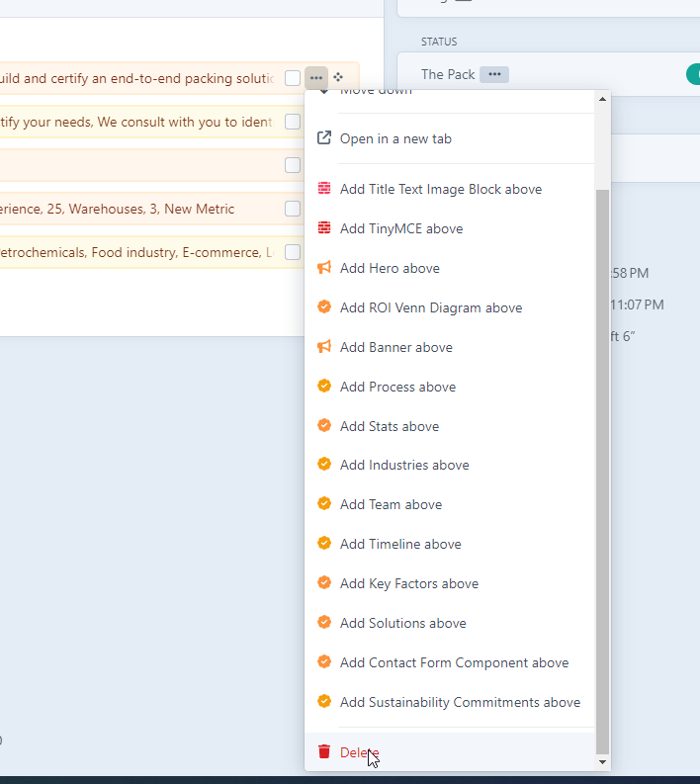Select the checkbox on the Petrochemicals industries row
This screenshot has height=784, width=700.
coord(293,252)
